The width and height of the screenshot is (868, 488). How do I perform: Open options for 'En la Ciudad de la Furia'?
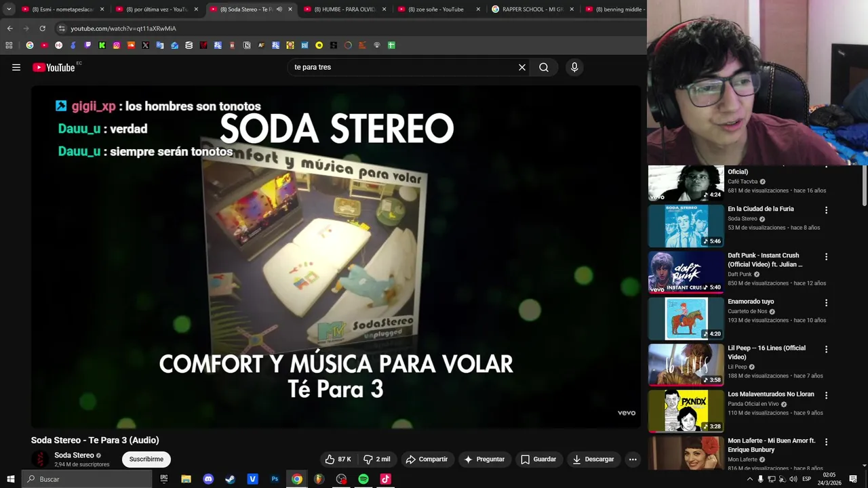point(826,210)
